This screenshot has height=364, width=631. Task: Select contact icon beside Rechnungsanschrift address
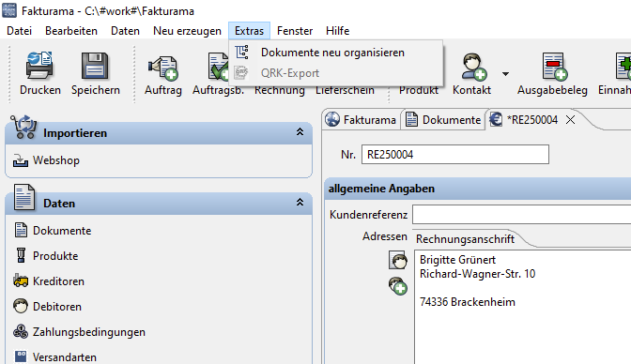pos(398,260)
